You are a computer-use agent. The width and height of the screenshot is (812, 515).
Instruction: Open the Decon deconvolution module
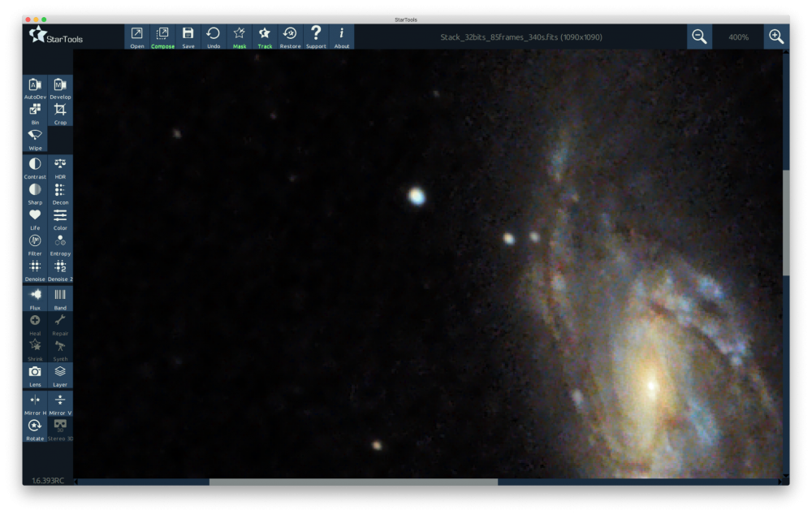click(60, 193)
